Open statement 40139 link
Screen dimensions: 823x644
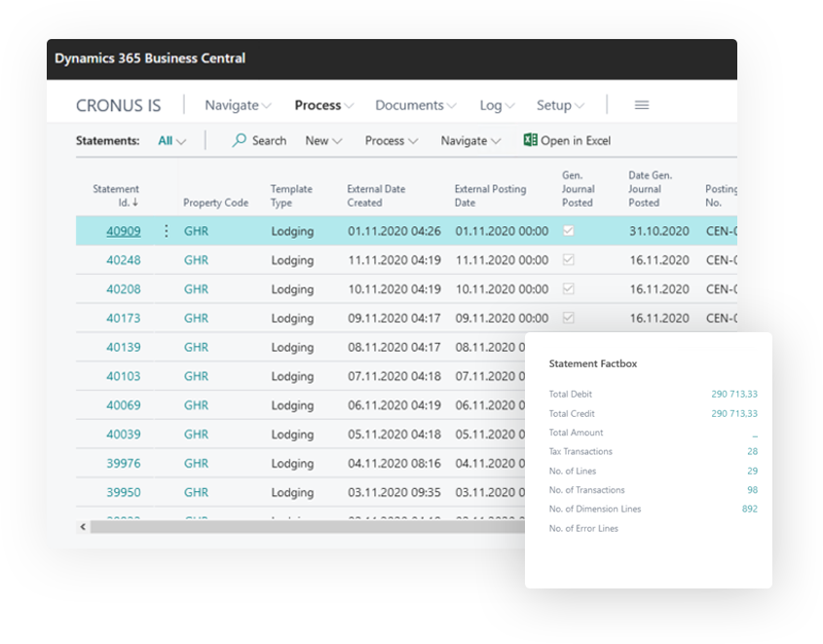pos(124,347)
